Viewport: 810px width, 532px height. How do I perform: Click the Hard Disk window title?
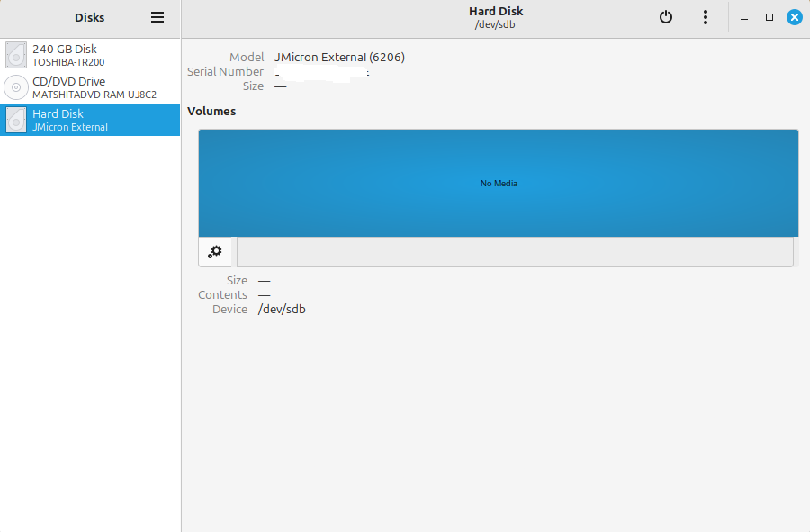pyautogui.click(x=496, y=12)
